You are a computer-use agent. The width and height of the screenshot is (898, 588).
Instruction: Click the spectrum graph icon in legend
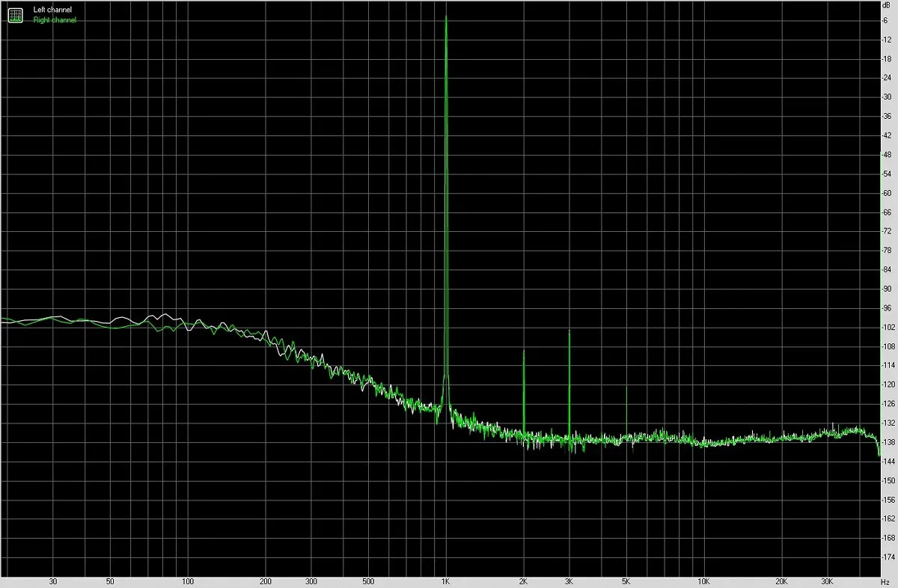pos(15,14)
